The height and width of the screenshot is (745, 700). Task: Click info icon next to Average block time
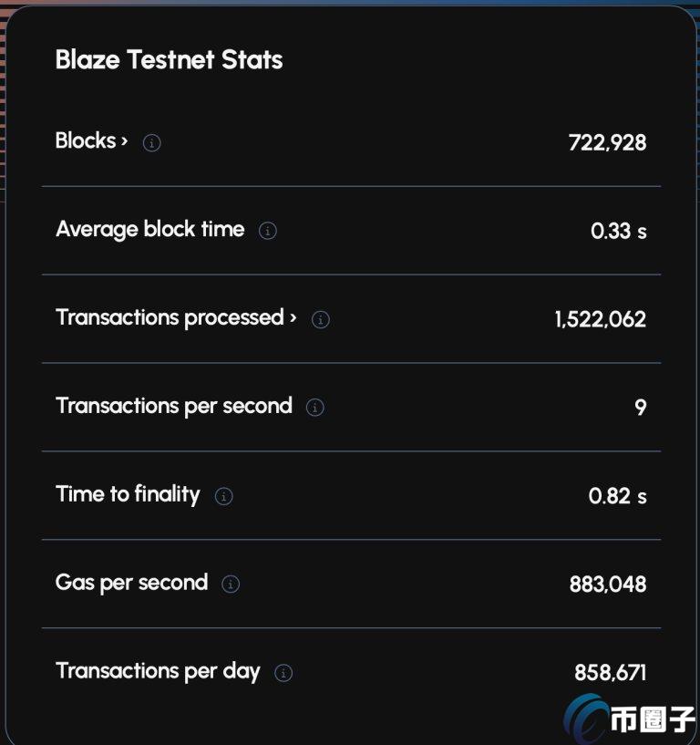(x=267, y=231)
